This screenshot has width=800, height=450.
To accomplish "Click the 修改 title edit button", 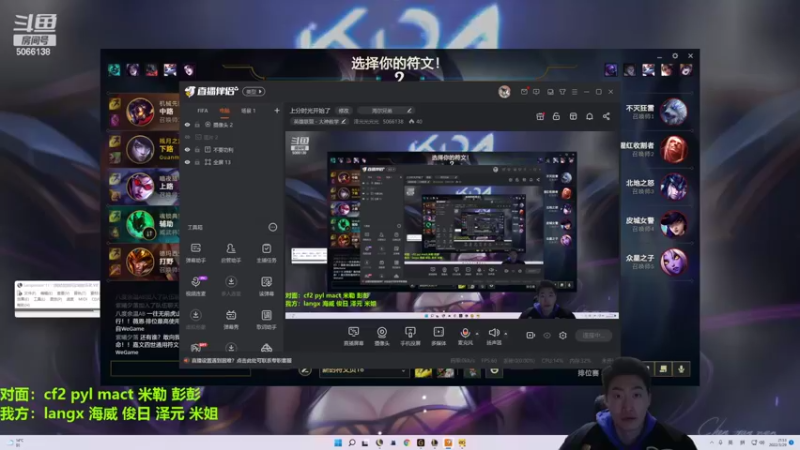I will tap(344, 110).
